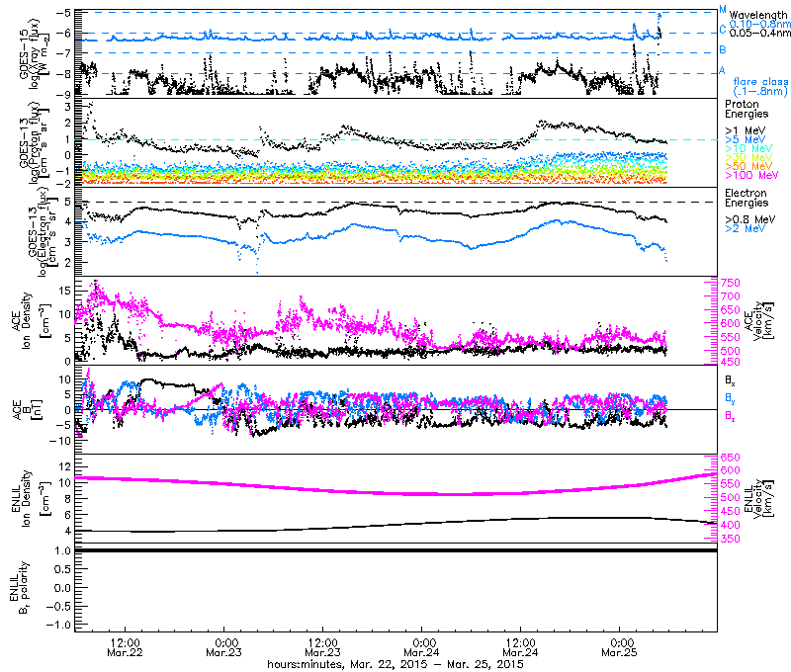Click the 'Wavelength' legend heading

tap(757, 16)
